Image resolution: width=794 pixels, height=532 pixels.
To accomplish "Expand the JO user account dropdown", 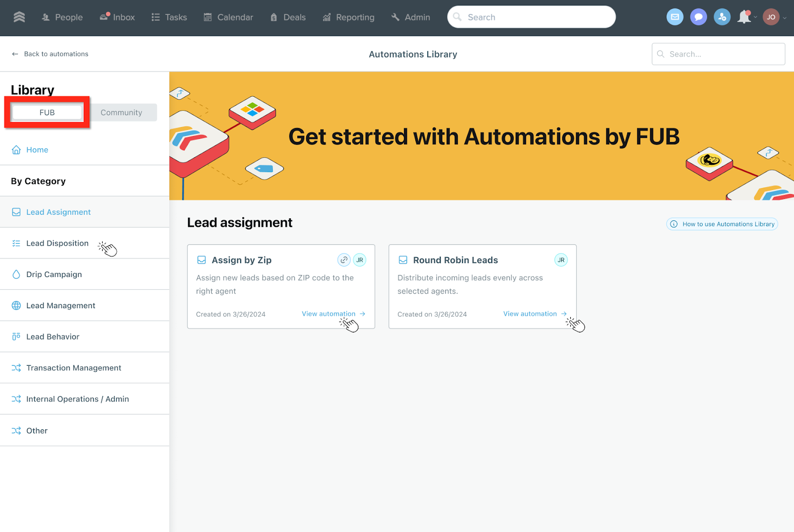I will click(775, 17).
